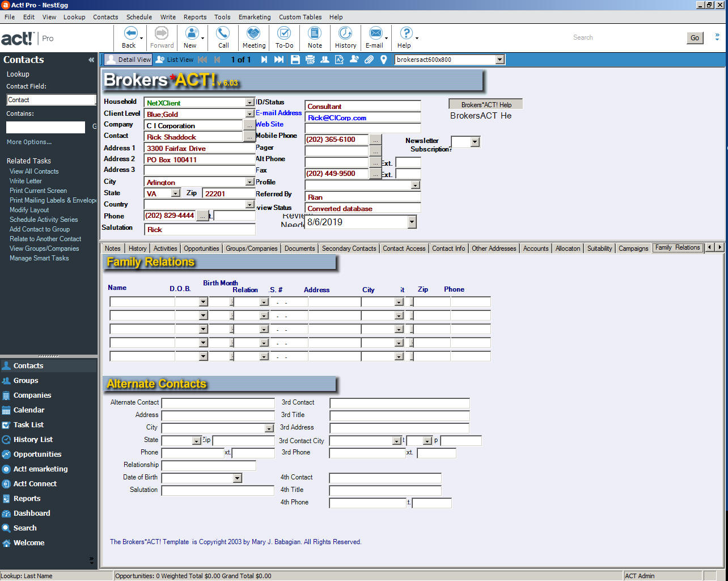Click the Salutation field containing Rick
728x581 pixels.
[200, 230]
